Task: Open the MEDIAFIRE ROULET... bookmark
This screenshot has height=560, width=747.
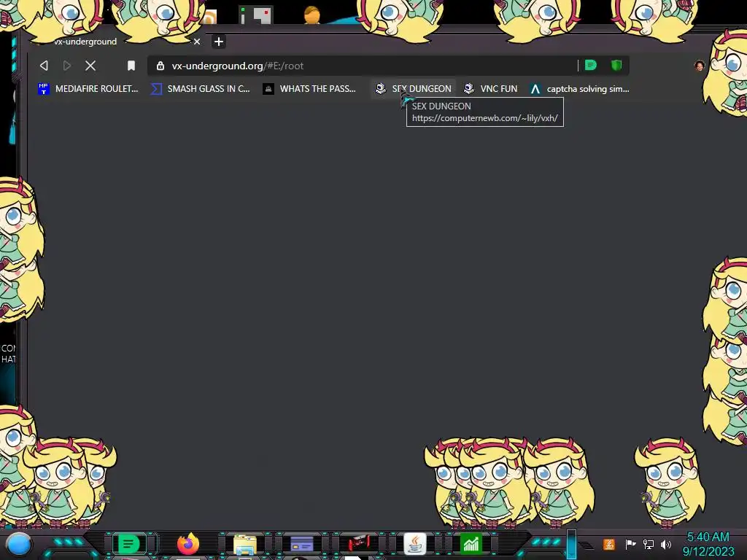Action: coord(88,88)
